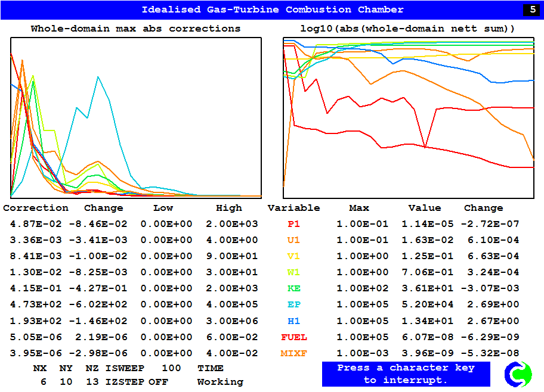Select the U1 variable label
Viewport: 544px width, 392px height.
pyautogui.click(x=293, y=240)
